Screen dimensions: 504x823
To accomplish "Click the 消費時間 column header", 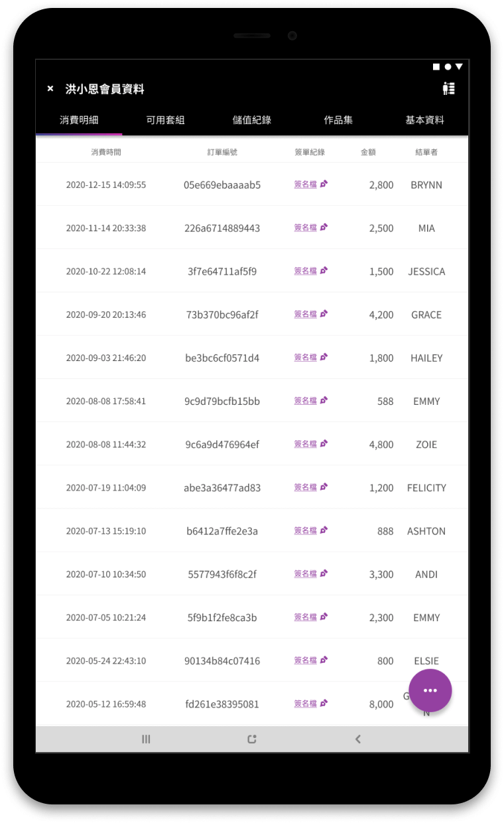I will point(106,152).
